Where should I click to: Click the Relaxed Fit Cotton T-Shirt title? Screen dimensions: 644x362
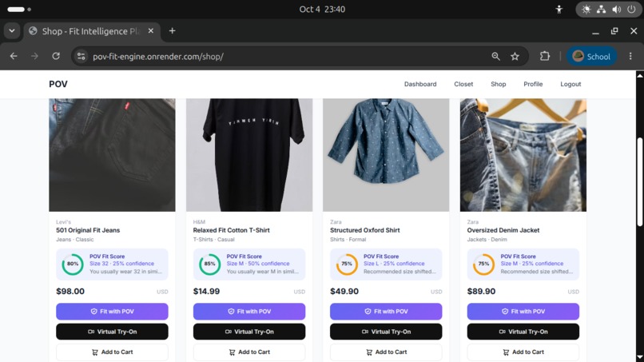231,230
